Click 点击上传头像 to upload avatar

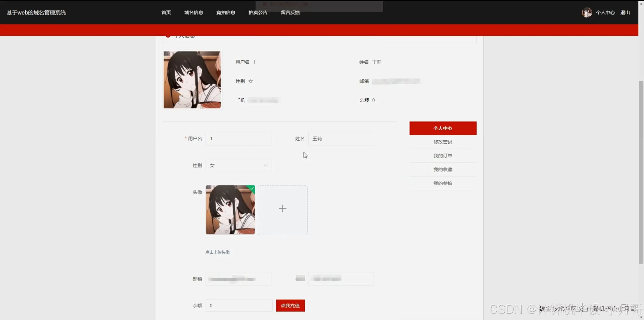(x=217, y=252)
